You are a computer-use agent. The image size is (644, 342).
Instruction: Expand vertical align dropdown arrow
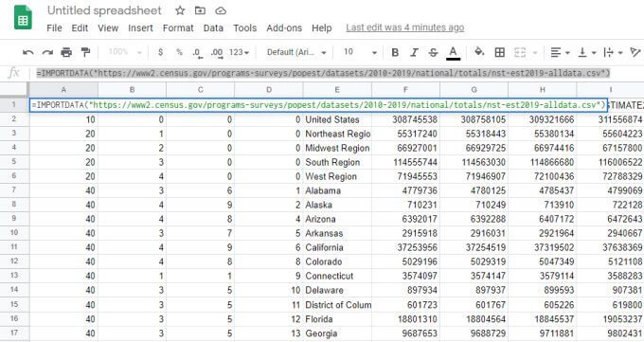point(594,53)
